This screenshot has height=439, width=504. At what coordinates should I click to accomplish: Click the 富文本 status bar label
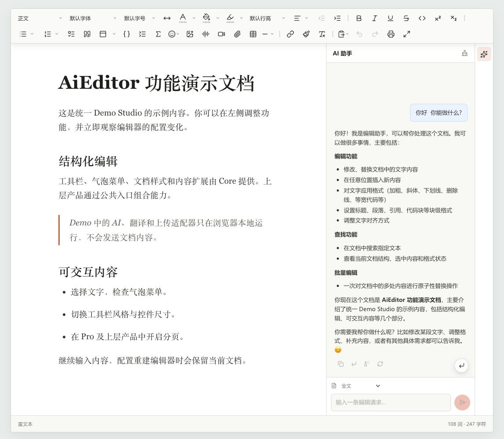tap(25, 424)
